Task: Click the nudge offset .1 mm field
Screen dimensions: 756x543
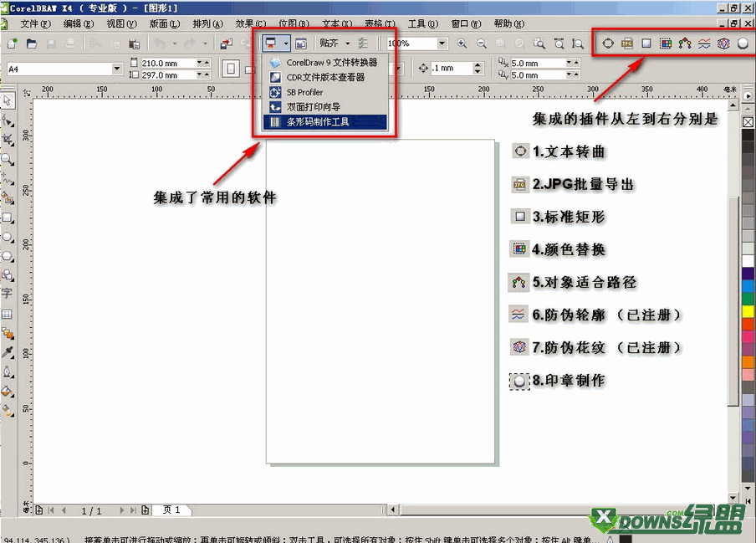Action: tap(452, 69)
